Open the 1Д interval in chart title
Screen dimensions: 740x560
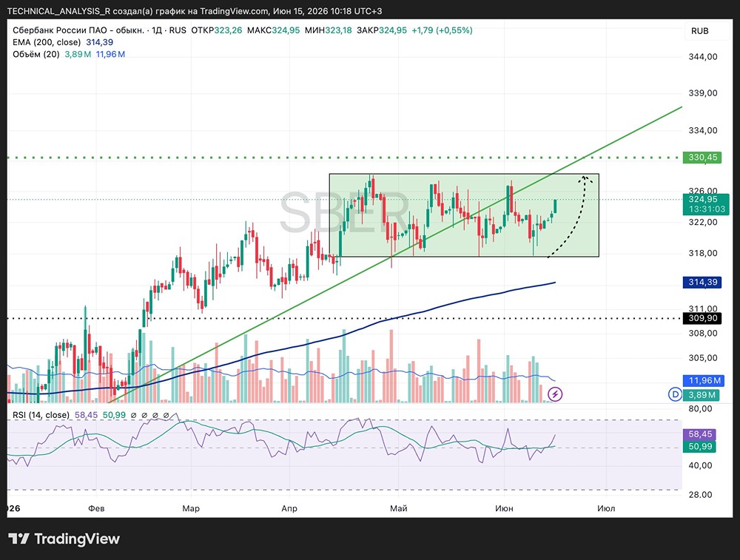click(x=157, y=30)
